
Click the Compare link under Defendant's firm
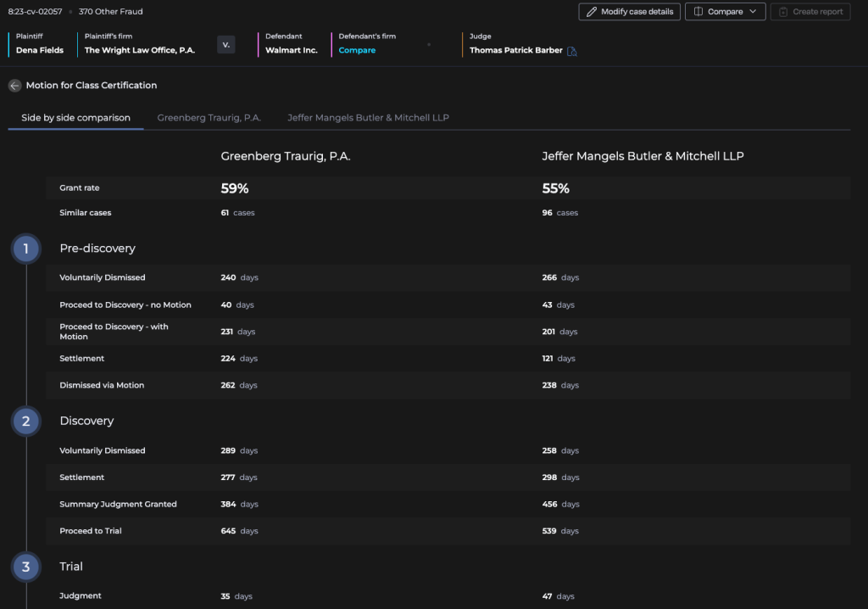point(357,50)
